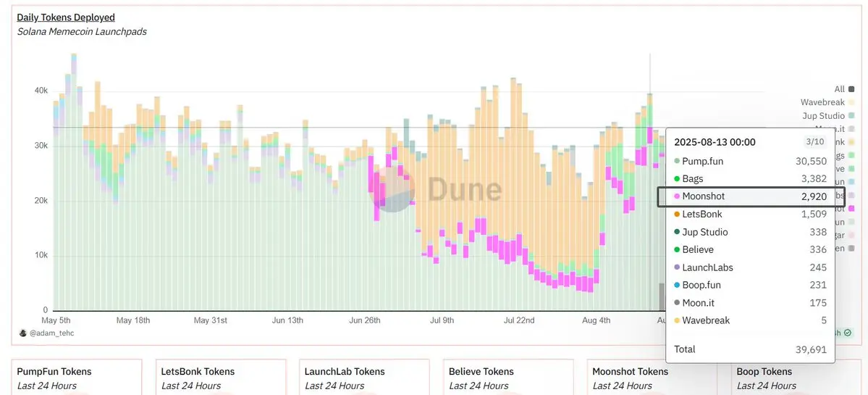
Task: Click the Bags green color dot
Action: (676, 179)
